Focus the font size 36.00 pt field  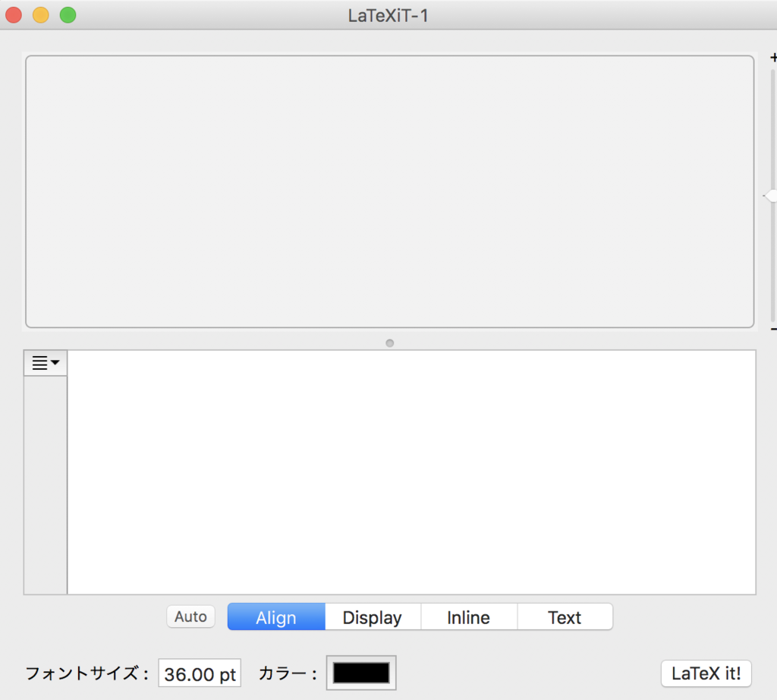pos(200,673)
